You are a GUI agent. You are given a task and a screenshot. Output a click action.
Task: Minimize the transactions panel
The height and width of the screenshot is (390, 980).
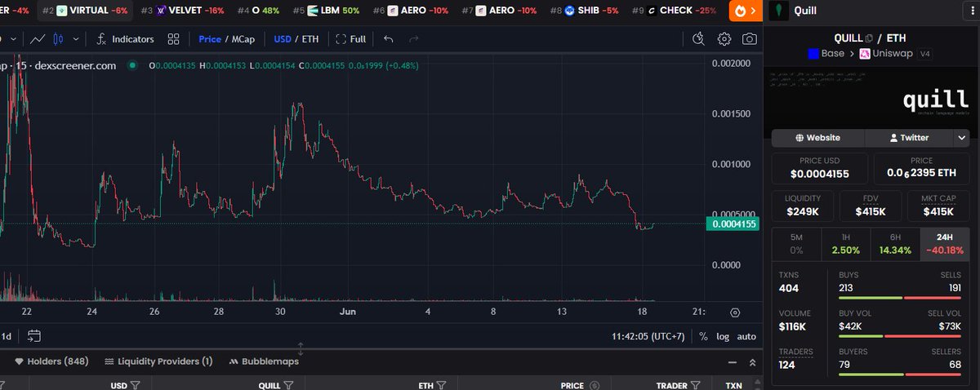732,361
